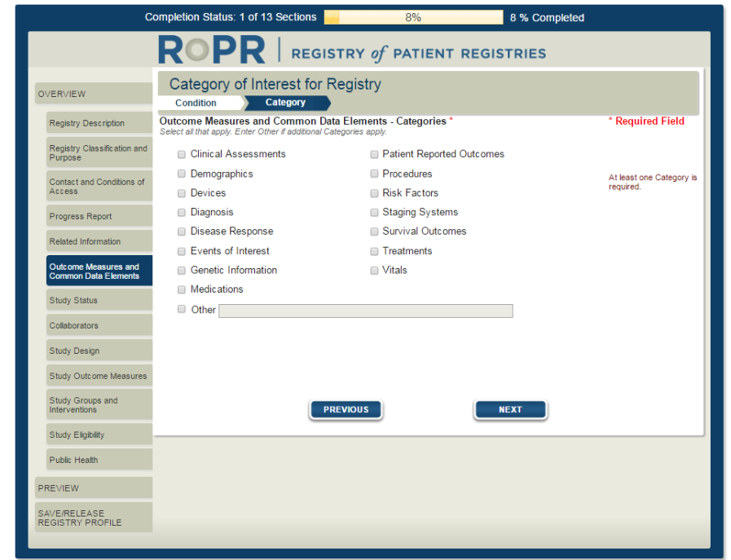Tick the Events of Interest checkbox

click(182, 251)
